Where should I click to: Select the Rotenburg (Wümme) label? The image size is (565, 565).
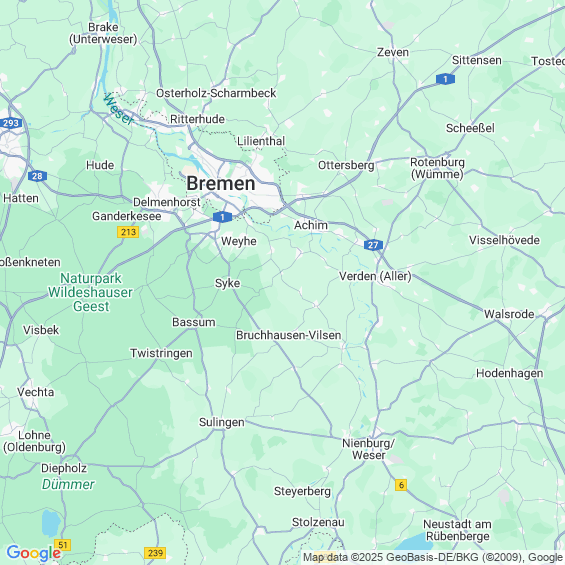point(437,168)
